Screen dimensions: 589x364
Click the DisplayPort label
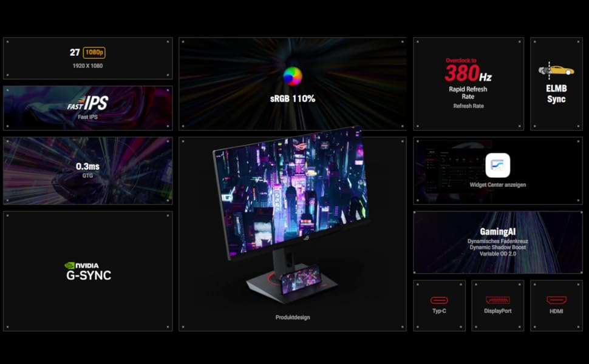coord(498,311)
